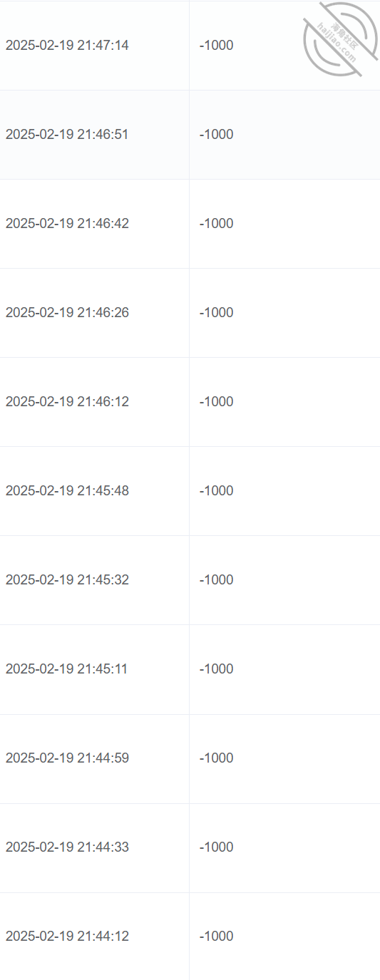The image size is (380, 980).
Task: Select the -1000 amount in 21:46:51 row
Action: point(217,135)
